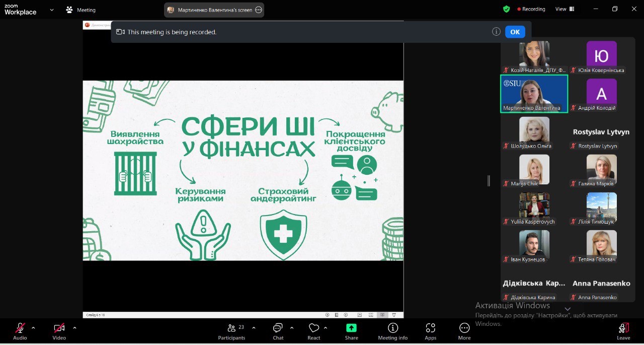Click the panel resize divider handle
The height and width of the screenshot is (345, 644).
tap(489, 181)
